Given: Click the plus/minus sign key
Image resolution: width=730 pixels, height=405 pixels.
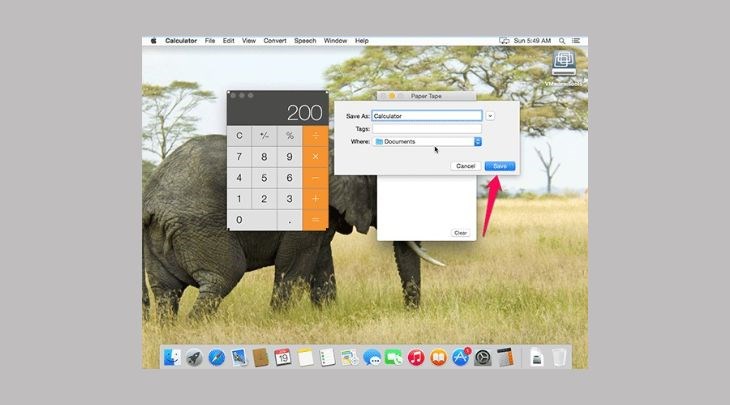Looking at the screenshot, I should tap(264, 136).
